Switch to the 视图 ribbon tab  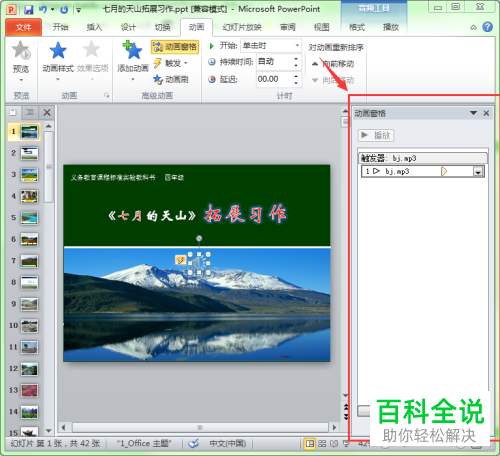pyautogui.click(x=322, y=27)
